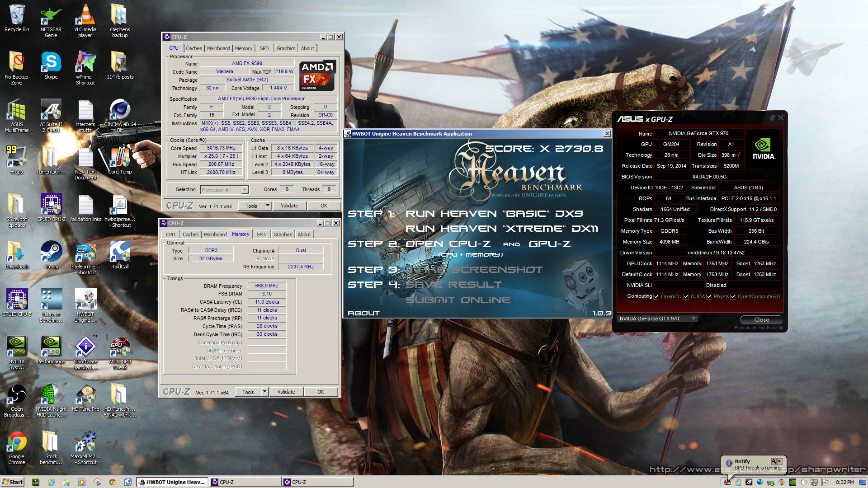Toggle PhysX checkbox in GPU-Z

click(709, 296)
